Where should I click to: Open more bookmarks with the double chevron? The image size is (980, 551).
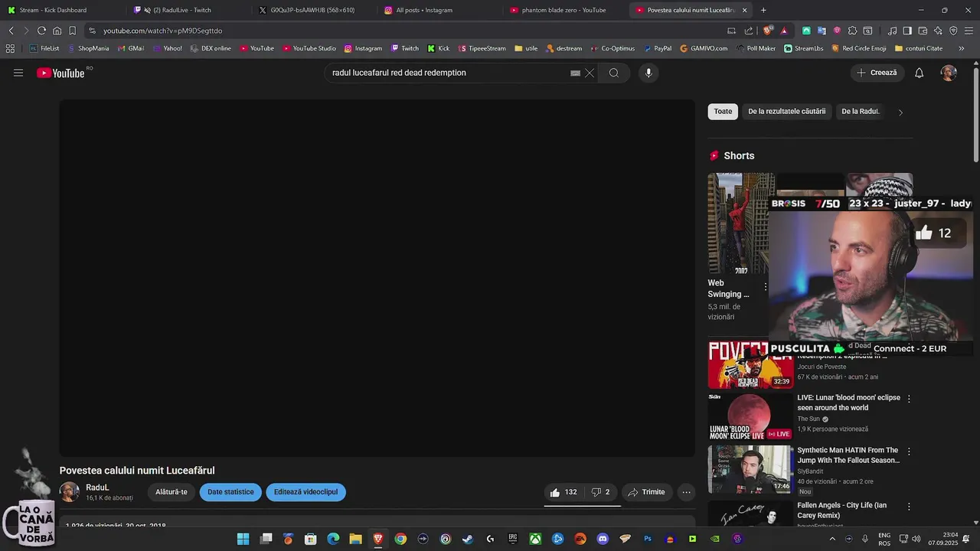[962, 48]
